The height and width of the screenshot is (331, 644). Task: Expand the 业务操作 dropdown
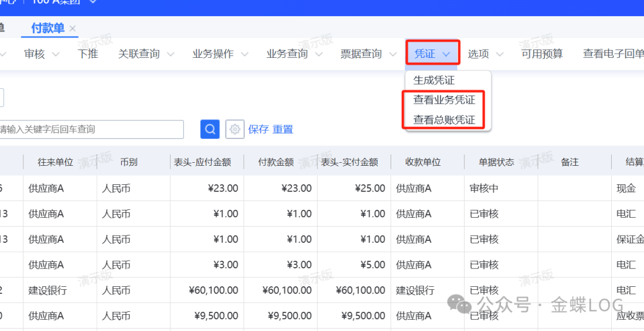[x=220, y=54]
